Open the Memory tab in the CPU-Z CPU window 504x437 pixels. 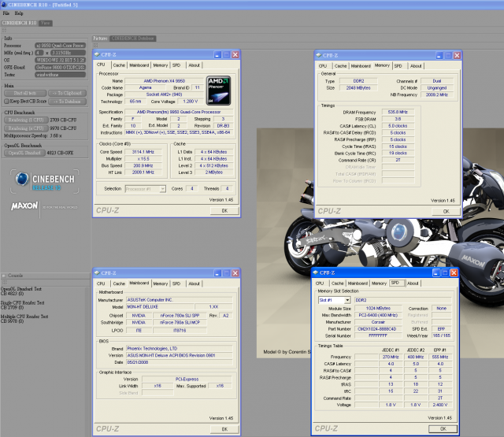[x=161, y=65]
